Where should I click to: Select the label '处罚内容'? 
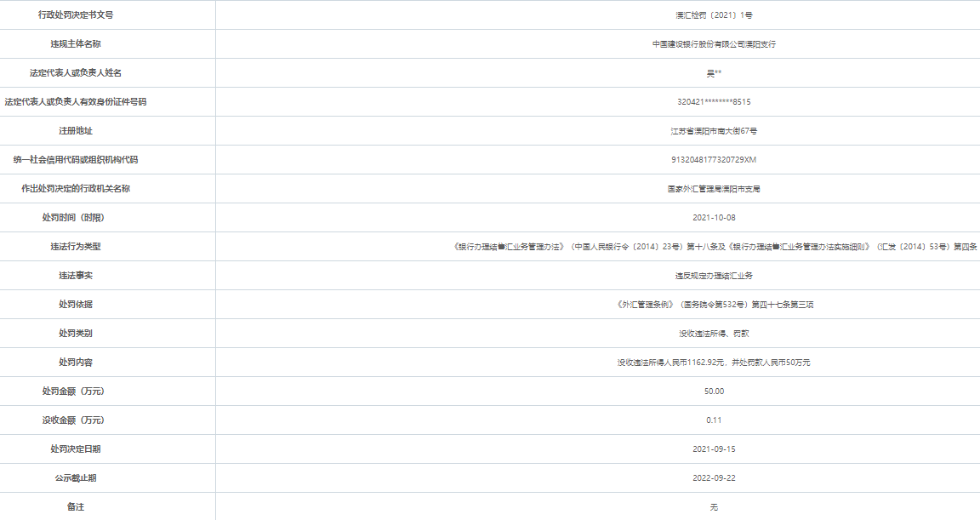(x=76, y=362)
